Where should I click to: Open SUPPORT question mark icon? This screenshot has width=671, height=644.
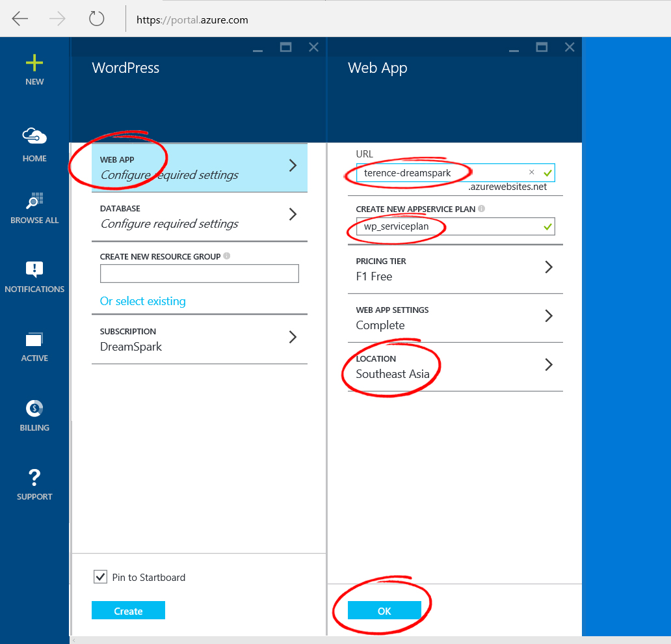(34, 477)
